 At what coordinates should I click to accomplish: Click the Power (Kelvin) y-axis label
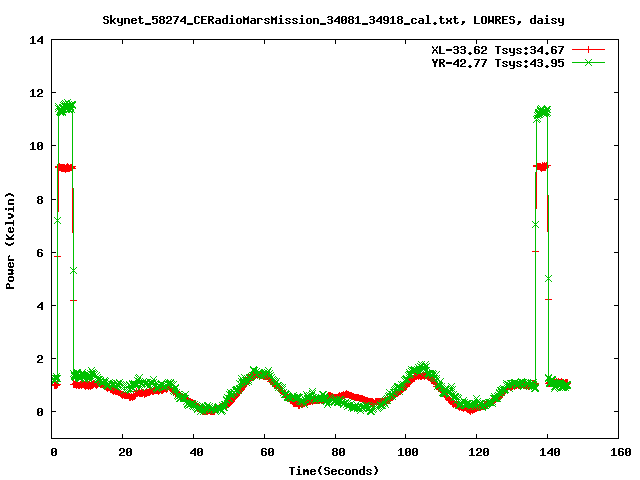tap(10, 241)
